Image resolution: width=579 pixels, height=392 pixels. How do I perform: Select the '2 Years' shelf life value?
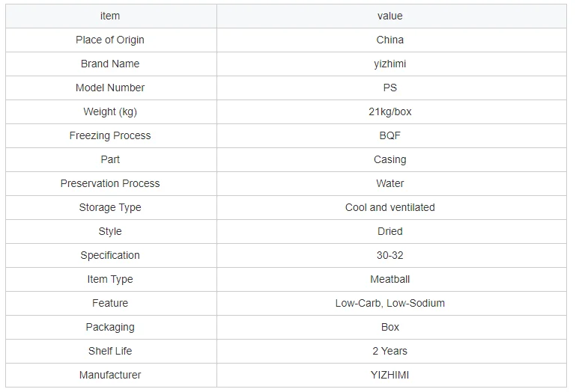click(389, 351)
